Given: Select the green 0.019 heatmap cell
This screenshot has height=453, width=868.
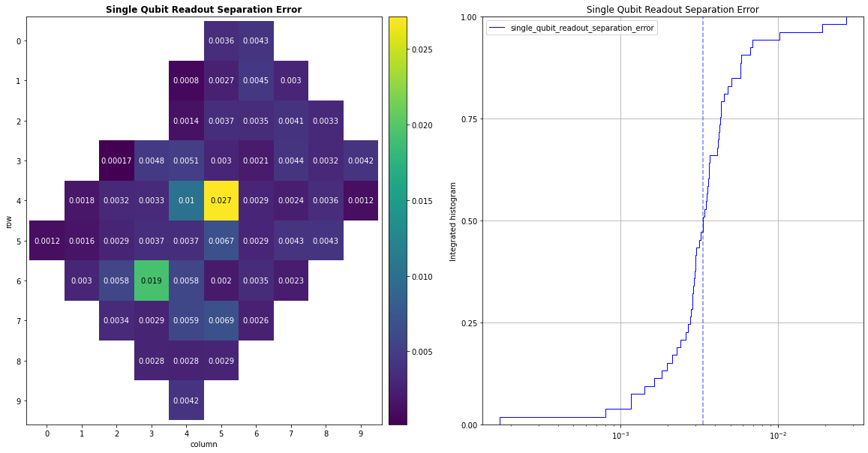Looking at the screenshot, I should [151, 280].
